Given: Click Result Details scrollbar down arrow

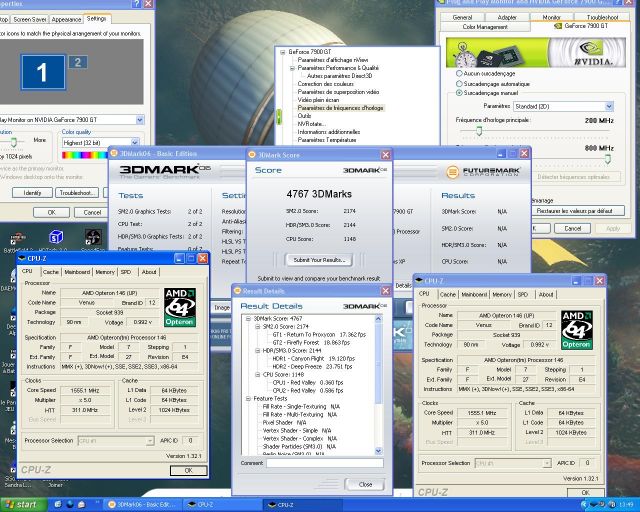Looking at the screenshot, I should (x=378, y=451).
